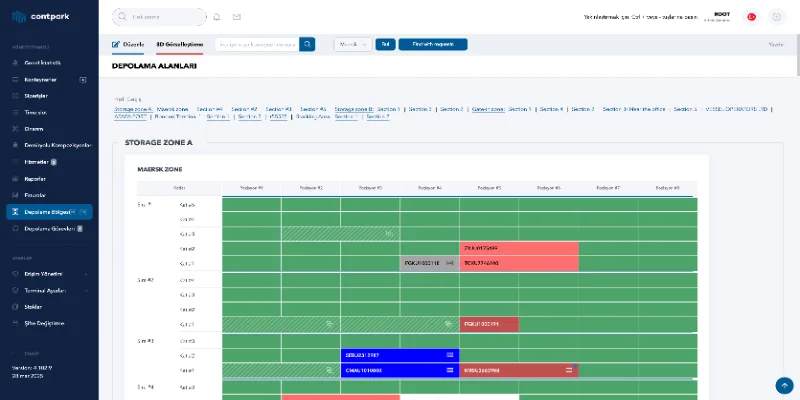Click the scroll-to-top arrow button
This screenshot has width=800, height=400.
click(784, 385)
